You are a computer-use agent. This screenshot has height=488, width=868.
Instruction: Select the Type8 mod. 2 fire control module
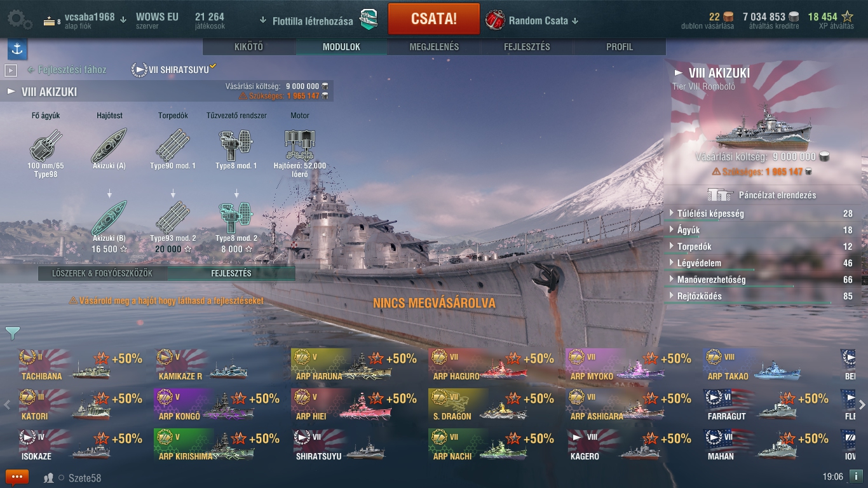[x=236, y=217]
